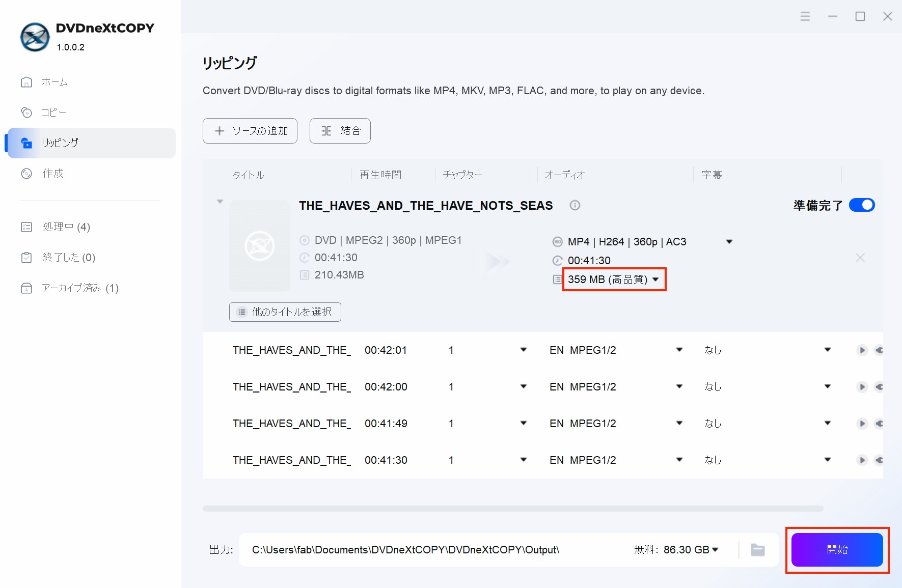Open output profile dropdown MP4 | H264
This screenshot has width=902, height=588.
coord(729,242)
